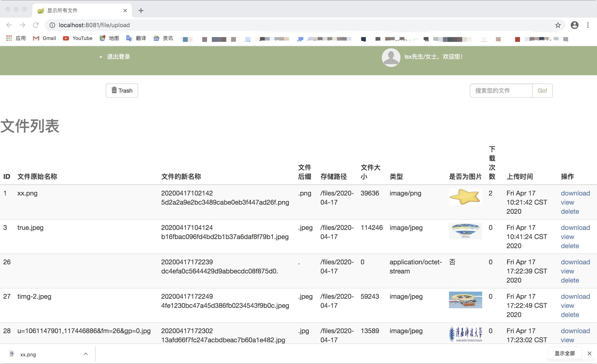Bookmark this page with the star icon
This screenshot has height=364, width=597.
pyautogui.click(x=558, y=25)
